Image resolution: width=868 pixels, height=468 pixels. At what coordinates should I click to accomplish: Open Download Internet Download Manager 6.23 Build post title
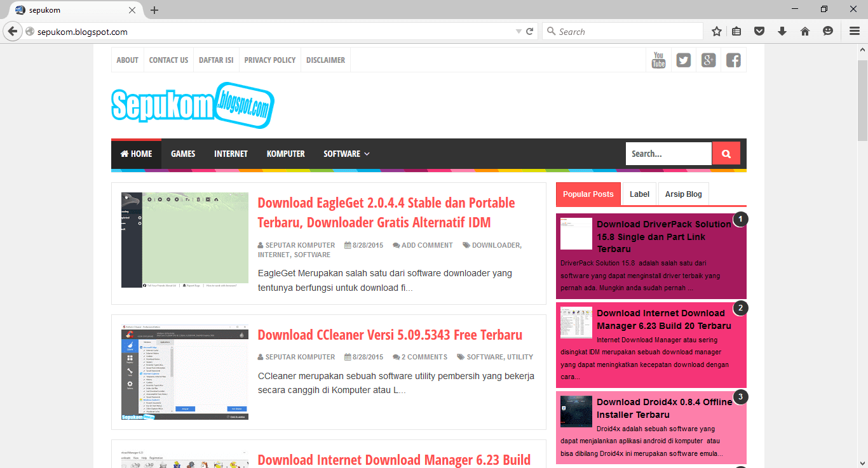point(394,460)
